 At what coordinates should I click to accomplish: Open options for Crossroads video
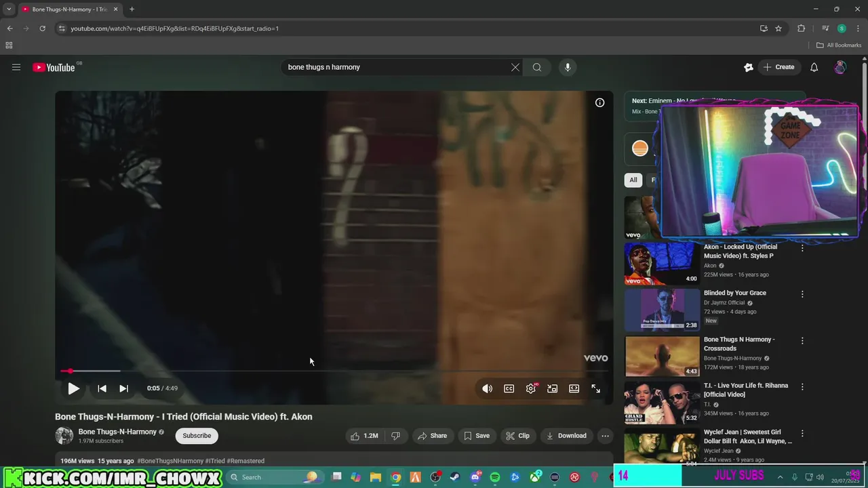802,340
